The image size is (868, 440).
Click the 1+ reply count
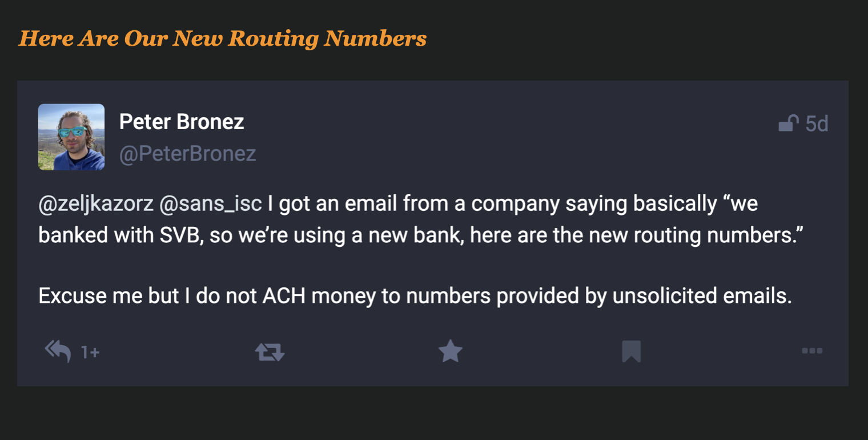point(90,353)
